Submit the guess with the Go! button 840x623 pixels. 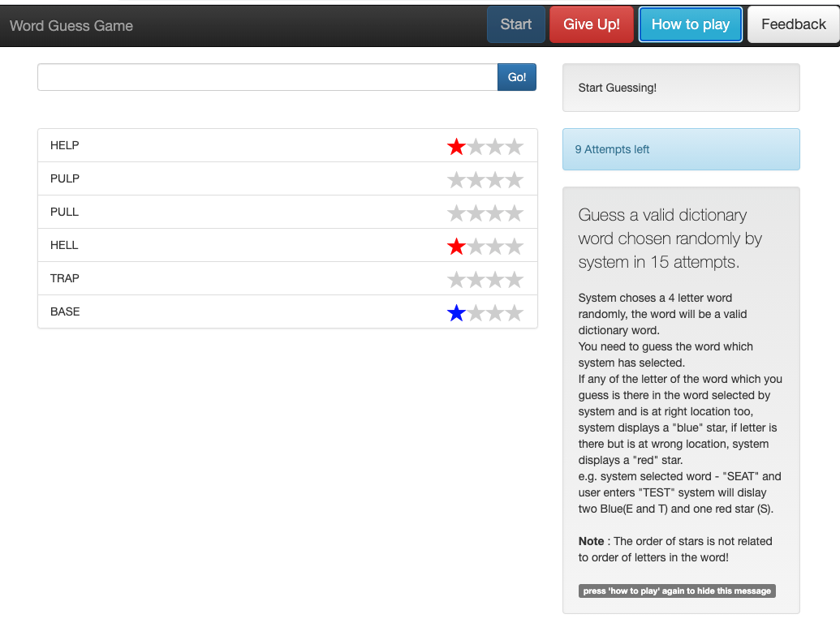(x=517, y=77)
